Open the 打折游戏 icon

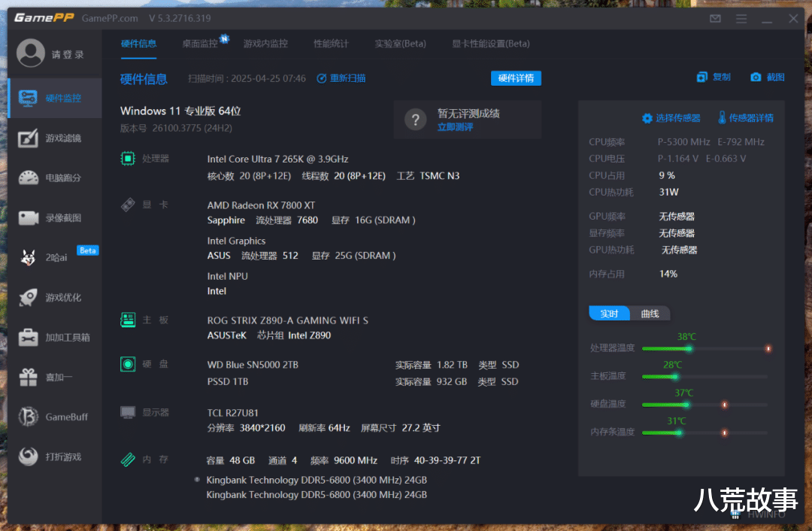pos(28,457)
